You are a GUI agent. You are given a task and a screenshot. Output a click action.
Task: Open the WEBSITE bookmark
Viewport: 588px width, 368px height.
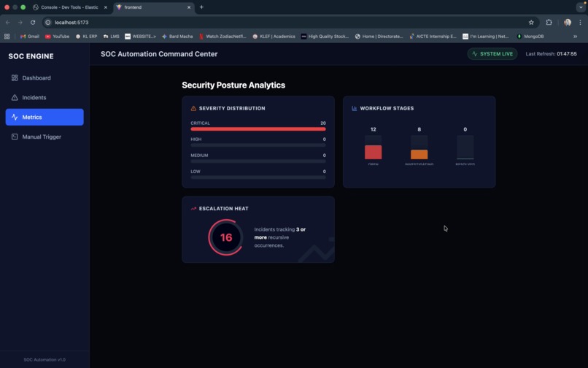140,37
